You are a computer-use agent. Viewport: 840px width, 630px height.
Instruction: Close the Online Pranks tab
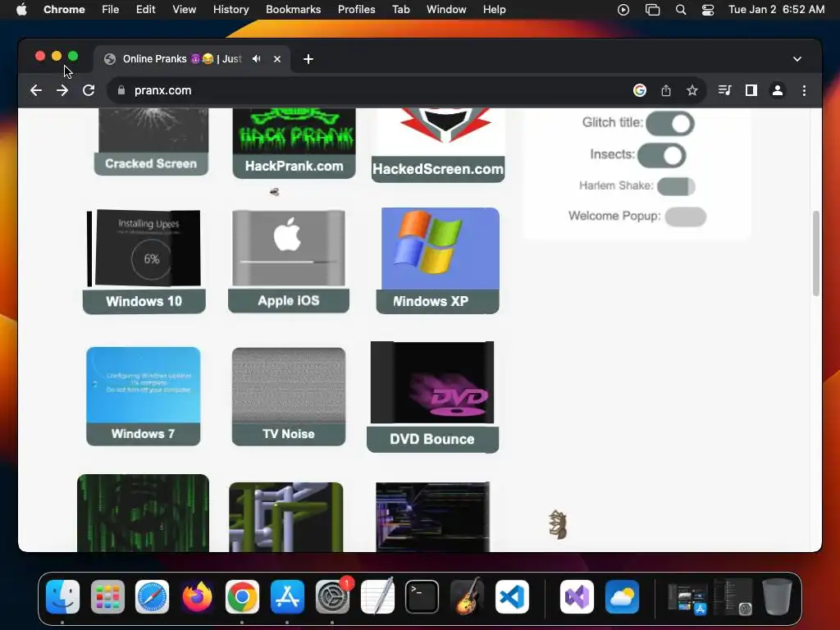(277, 59)
